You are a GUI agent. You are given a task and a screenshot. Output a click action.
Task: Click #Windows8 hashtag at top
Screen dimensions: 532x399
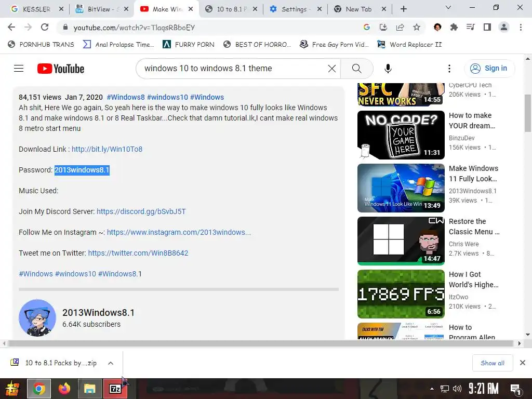pyautogui.click(x=126, y=97)
